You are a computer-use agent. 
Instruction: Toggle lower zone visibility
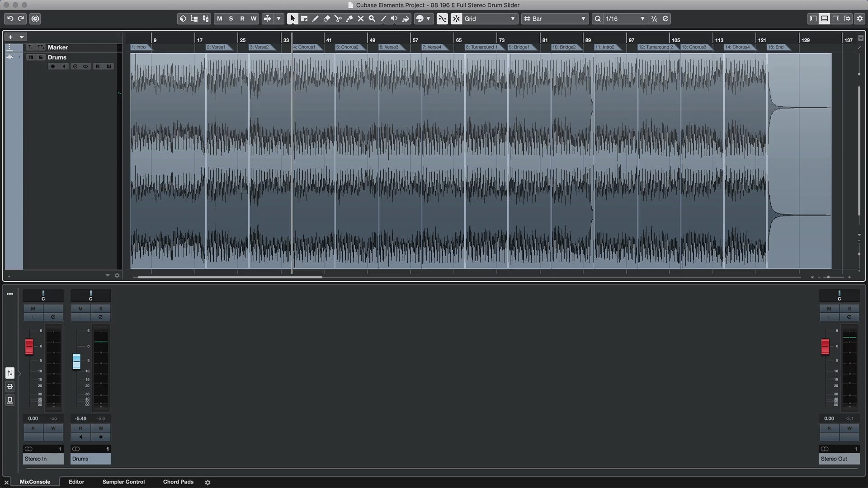825,19
